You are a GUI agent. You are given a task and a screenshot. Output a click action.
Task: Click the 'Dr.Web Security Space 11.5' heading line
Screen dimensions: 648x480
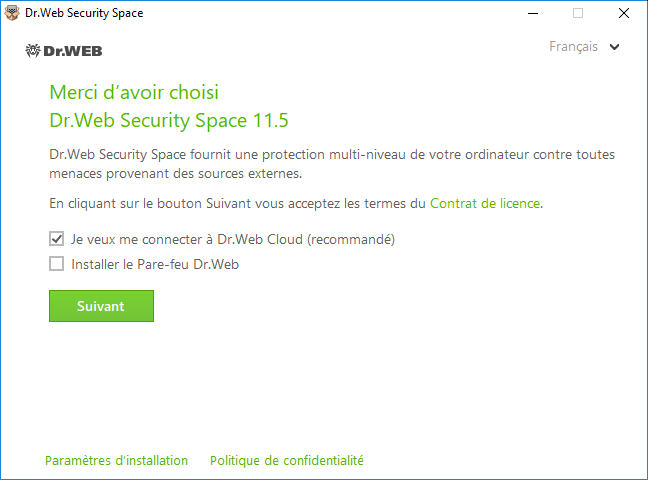point(169,121)
